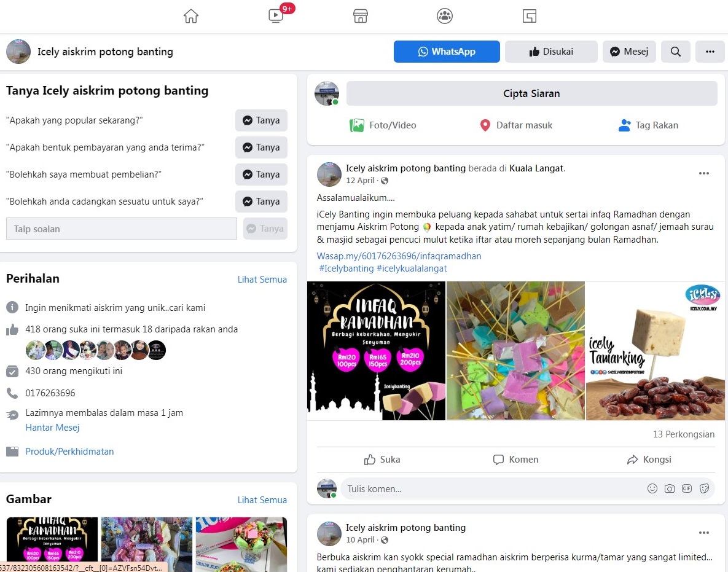This screenshot has height=572, width=728.
Task: Tanya about bentuk pembayaran question
Action: 261,147
